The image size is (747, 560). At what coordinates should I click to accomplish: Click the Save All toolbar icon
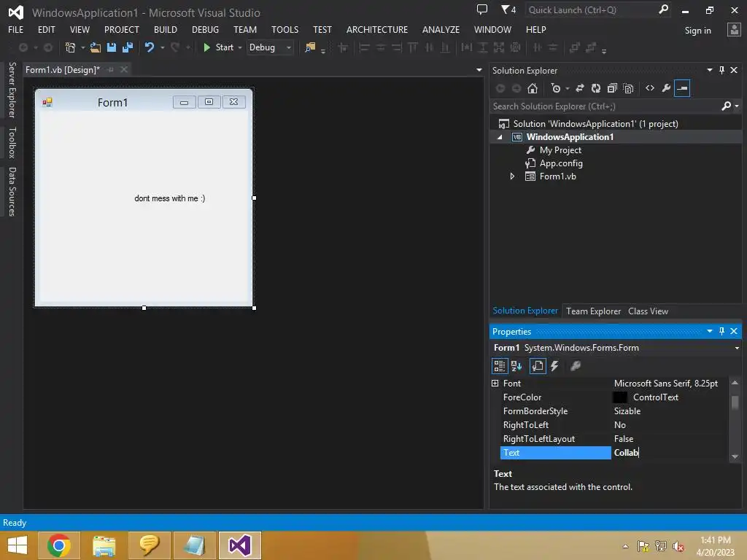pos(128,47)
